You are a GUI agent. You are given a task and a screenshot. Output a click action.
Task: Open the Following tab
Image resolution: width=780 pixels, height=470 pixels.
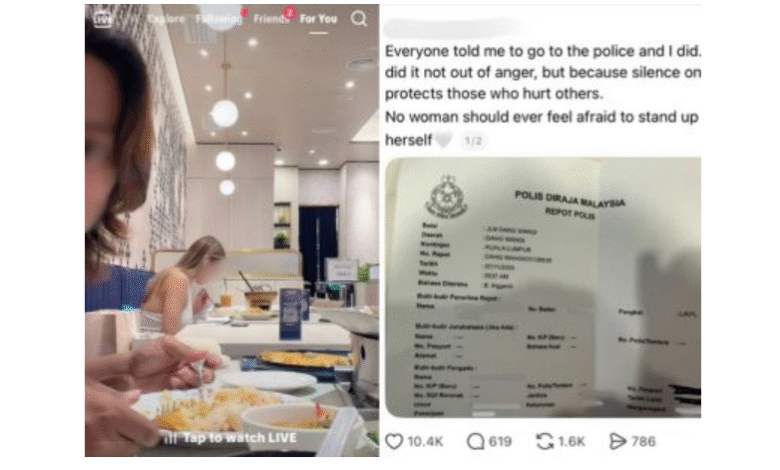218,19
